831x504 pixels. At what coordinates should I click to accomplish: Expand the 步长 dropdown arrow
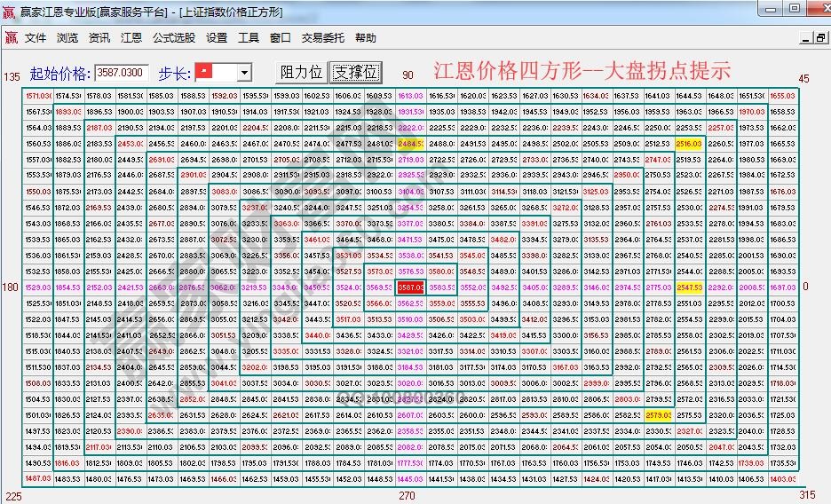(x=244, y=73)
